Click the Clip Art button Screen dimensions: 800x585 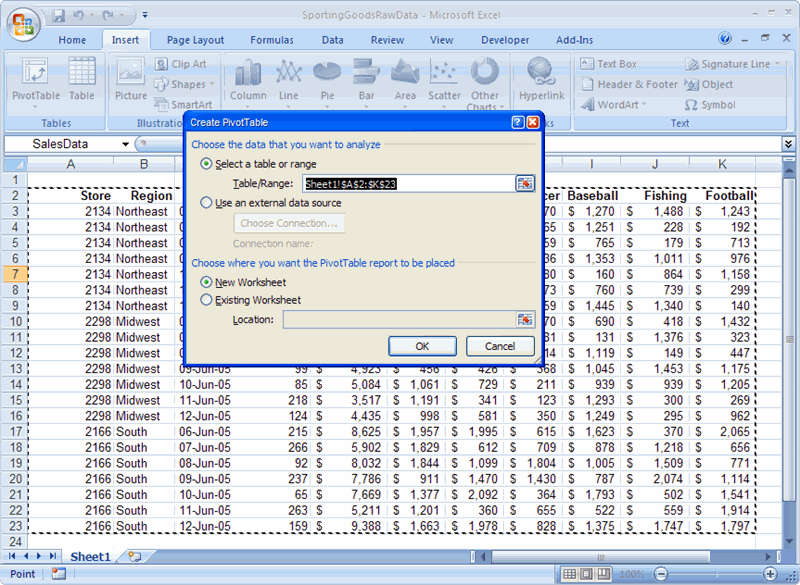(181, 64)
